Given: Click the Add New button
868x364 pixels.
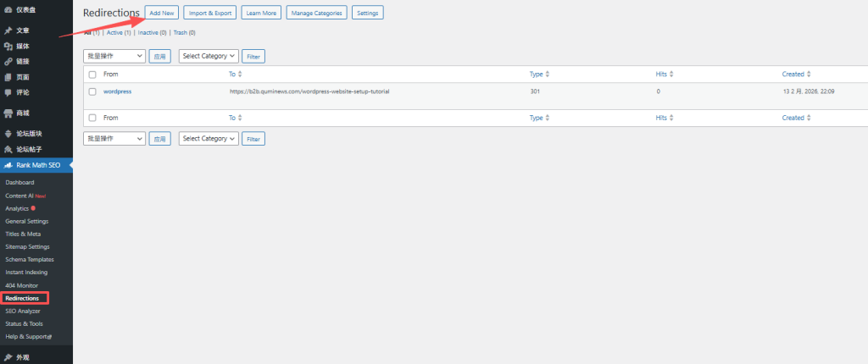Looking at the screenshot, I should 162,13.
